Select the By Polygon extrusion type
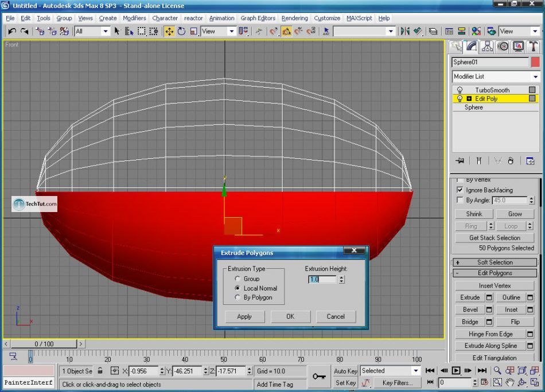The width and height of the screenshot is (545, 392). pos(238,297)
